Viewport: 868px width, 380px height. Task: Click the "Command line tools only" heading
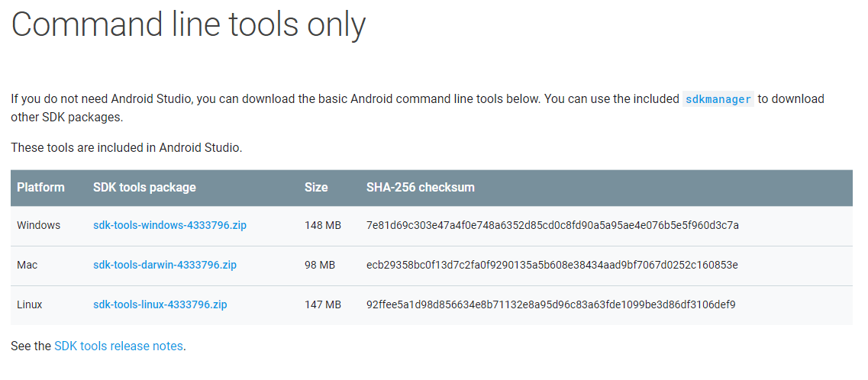point(189,24)
